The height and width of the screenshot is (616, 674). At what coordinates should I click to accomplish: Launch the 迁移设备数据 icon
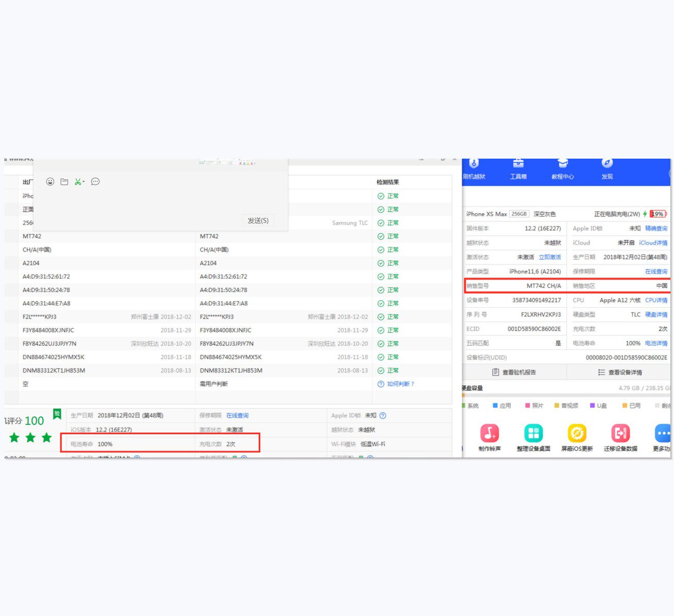[x=620, y=433]
